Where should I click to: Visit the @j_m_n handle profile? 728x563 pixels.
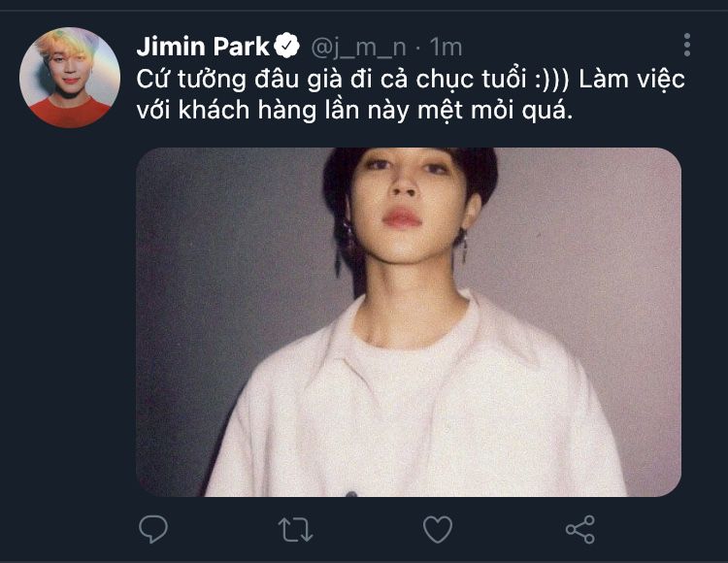358,48
